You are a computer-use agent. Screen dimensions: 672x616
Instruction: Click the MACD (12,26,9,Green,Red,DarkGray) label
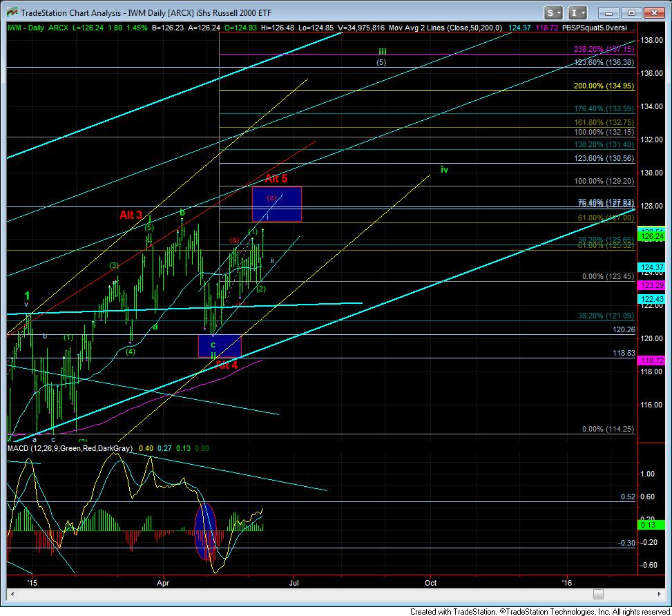pos(70,448)
